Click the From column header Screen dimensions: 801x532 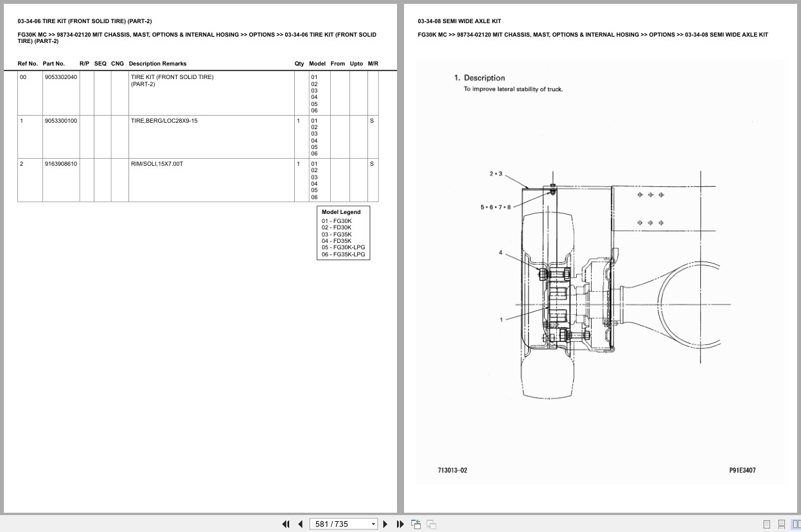[x=338, y=64]
